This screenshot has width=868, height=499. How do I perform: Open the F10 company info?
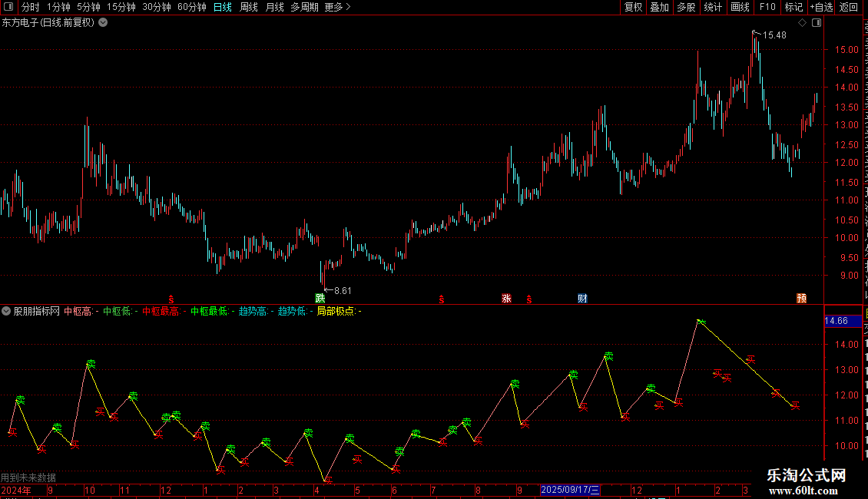(767, 7)
